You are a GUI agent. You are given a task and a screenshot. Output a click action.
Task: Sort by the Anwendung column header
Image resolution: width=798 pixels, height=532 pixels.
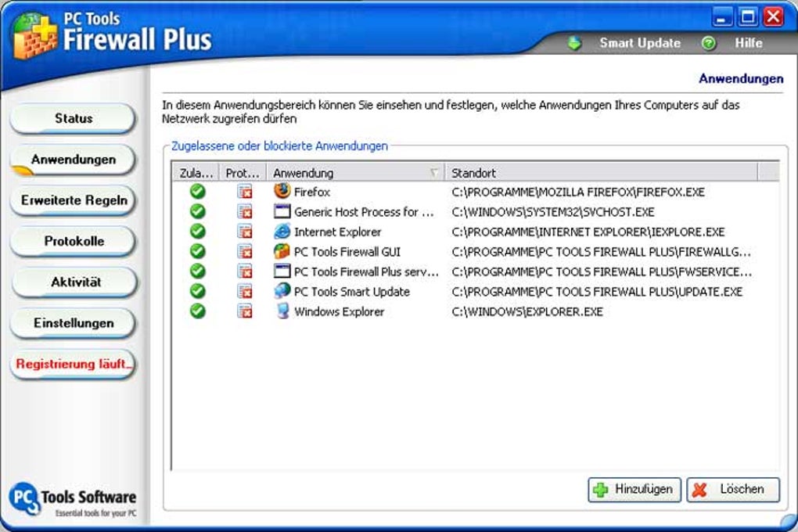[x=356, y=173]
